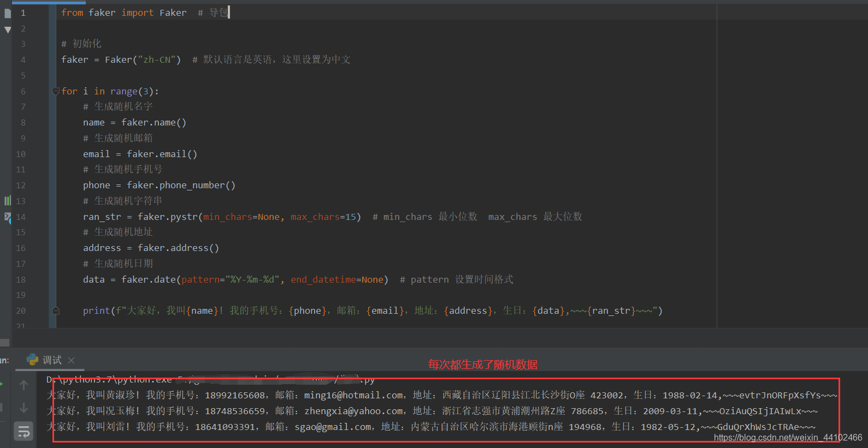Click the up arrow in the run console toolbar
Screen dimensions: 868x448
point(23,385)
